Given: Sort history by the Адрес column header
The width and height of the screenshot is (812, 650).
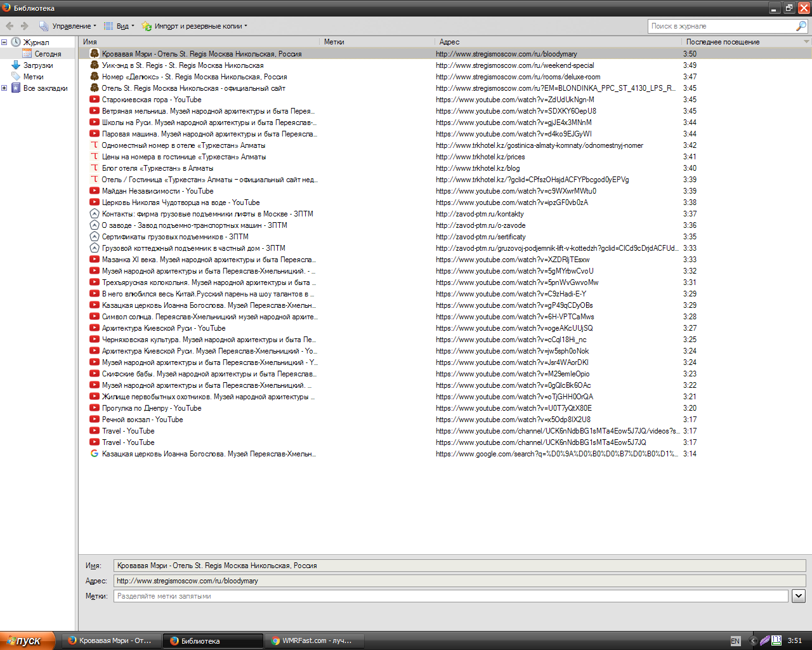Looking at the screenshot, I should (558, 41).
